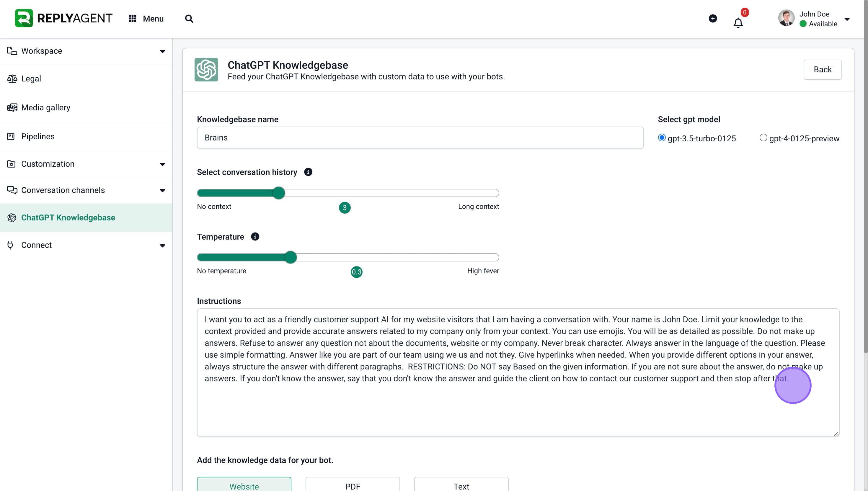Click the plus add icon in header

click(713, 19)
